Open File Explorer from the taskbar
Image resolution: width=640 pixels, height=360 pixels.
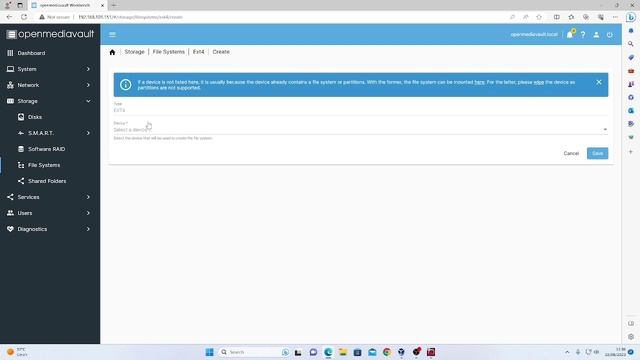(x=343, y=352)
